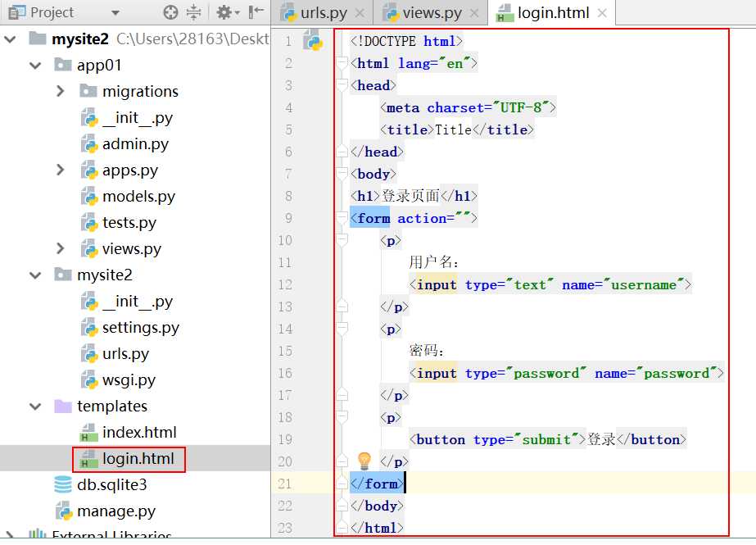Select index.html under templates
This screenshot has width=756, height=545.
coord(139,432)
